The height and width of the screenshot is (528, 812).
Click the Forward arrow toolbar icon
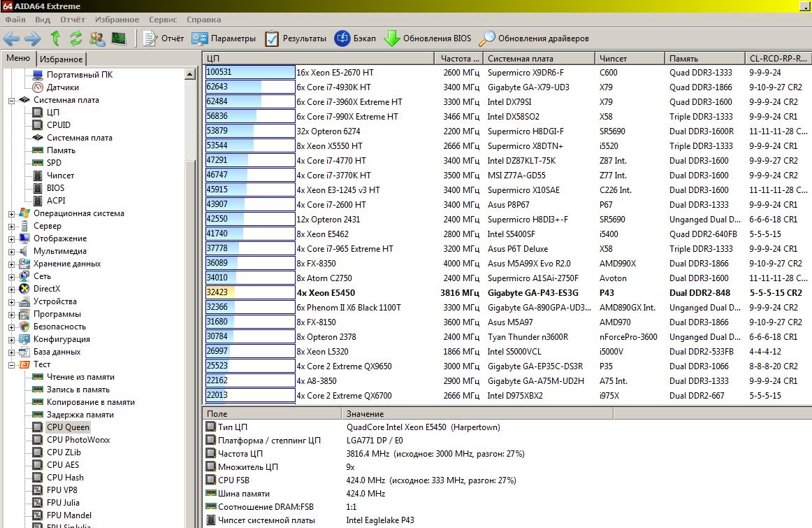point(33,38)
